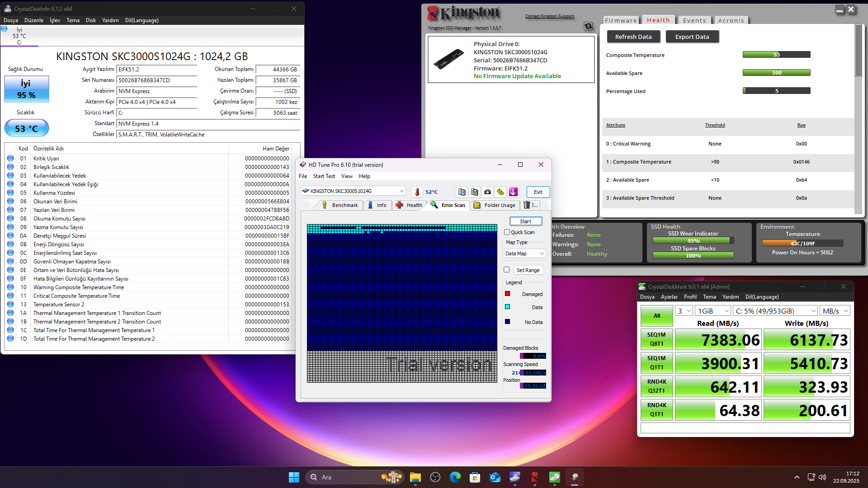
Task: Click the Composite Temperature progress bar
Action: pos(776,55)
